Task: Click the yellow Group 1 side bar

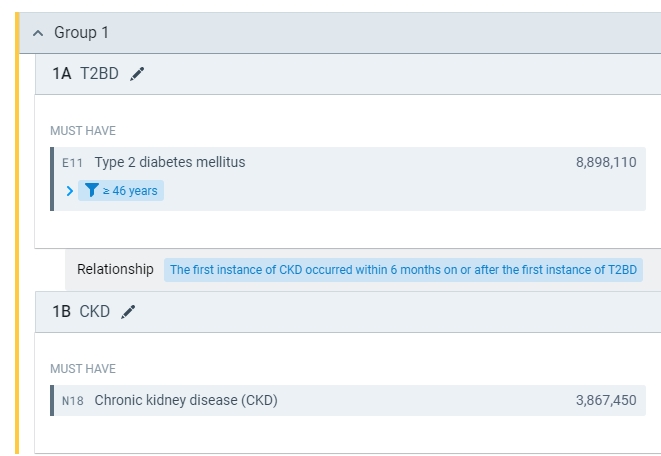Action: [17, 240]
